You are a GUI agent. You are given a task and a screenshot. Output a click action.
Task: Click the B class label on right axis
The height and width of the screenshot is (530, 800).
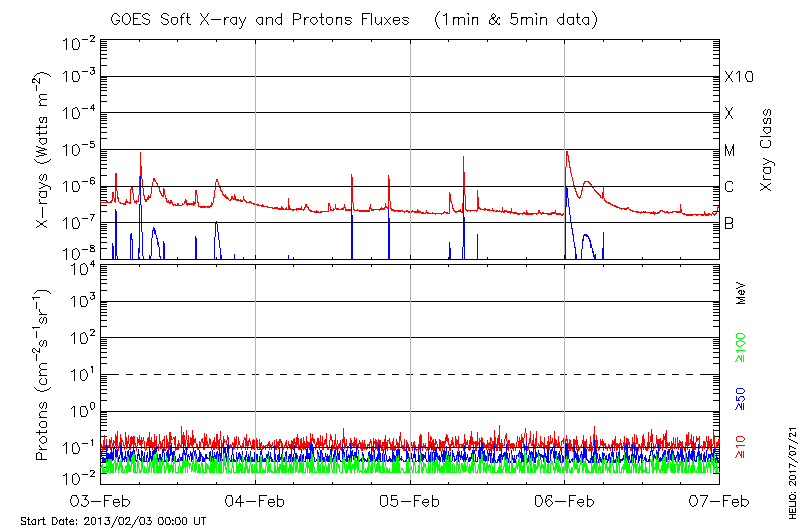tap(729, 223)
